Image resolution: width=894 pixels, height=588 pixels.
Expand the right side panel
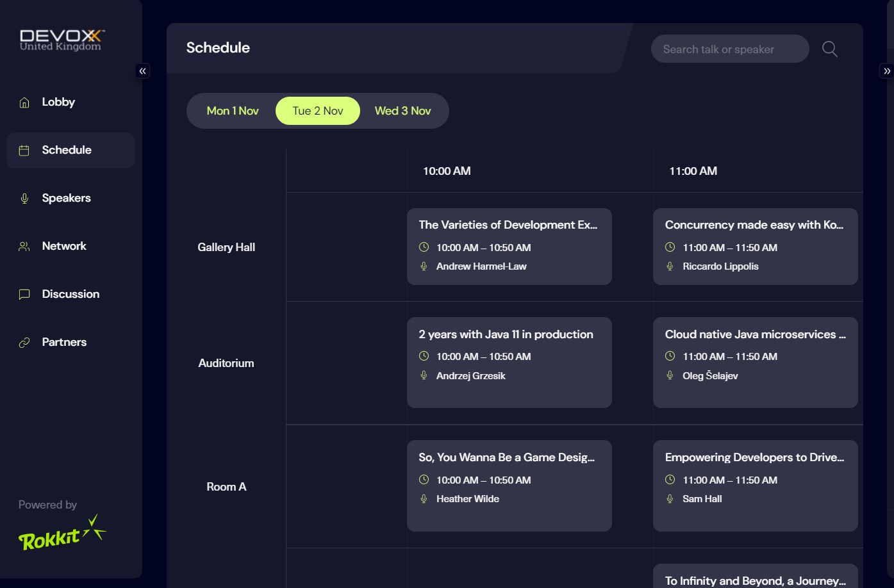886,71
